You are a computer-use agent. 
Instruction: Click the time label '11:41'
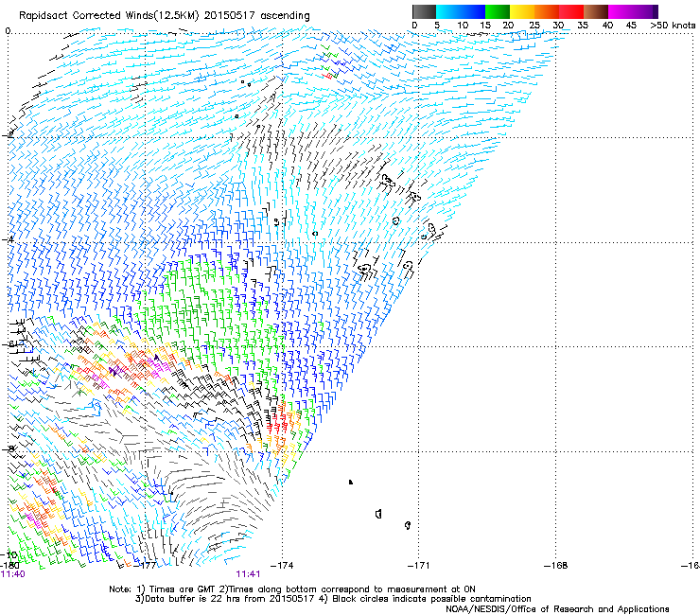(x=248, y=574)
